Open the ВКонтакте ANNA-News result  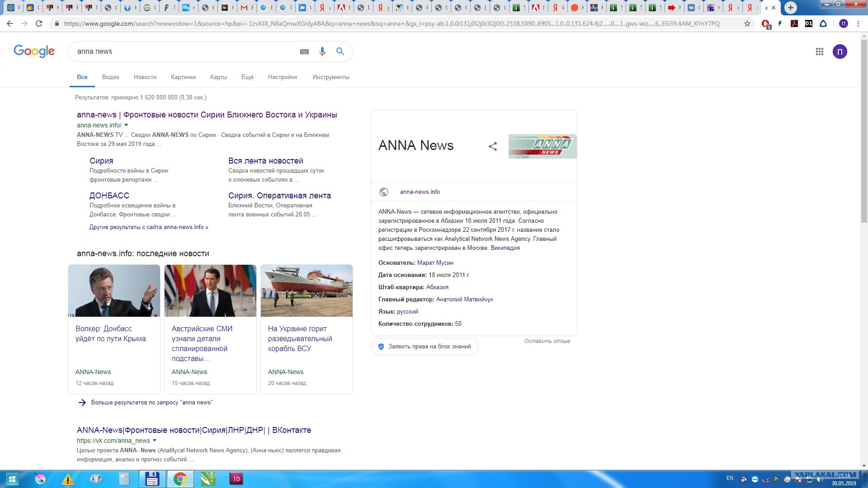pyautogui.click(x=194, y=430)
